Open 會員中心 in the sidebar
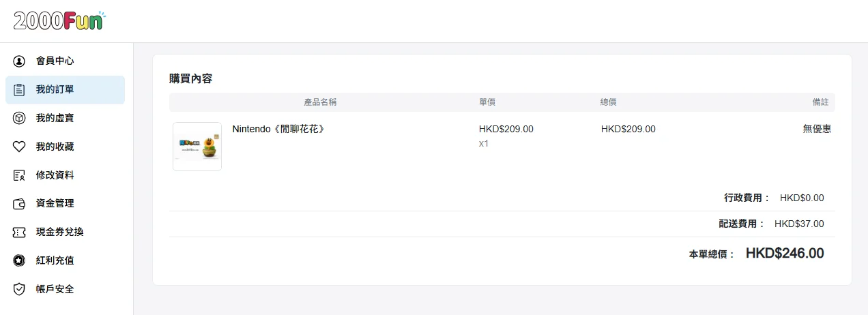The image size is (868, 315). [x=55, y=61]
